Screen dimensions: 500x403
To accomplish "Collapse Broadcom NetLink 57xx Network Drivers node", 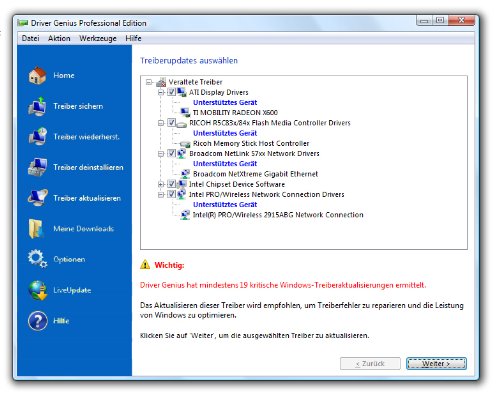I will pyautogui.click(x=161, y=154).
